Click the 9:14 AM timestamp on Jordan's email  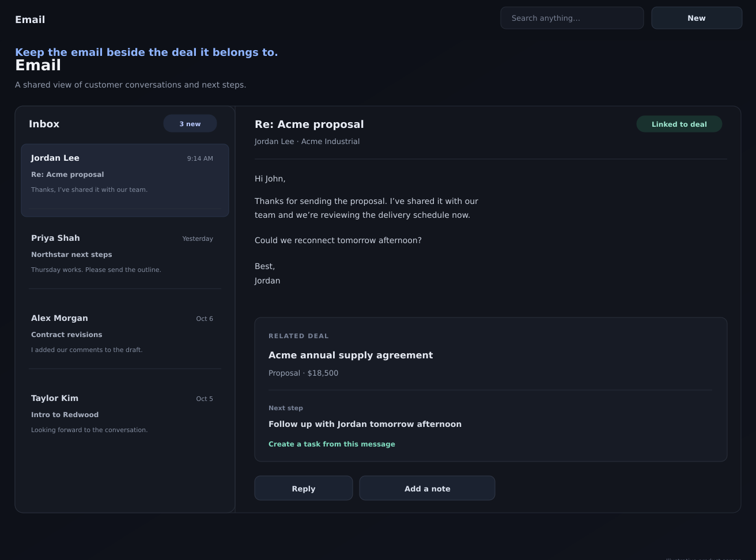pyautogui.click(x=200, y=158)
